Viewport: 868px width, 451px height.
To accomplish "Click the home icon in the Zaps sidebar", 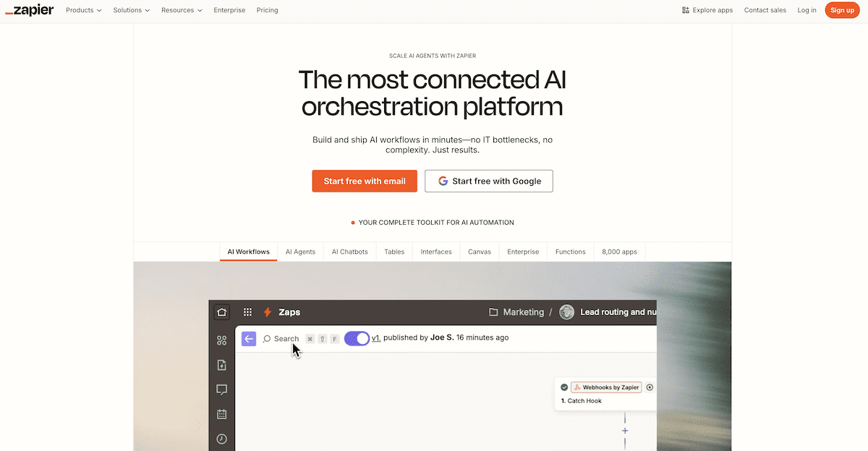I will click(x=222, y=312).
